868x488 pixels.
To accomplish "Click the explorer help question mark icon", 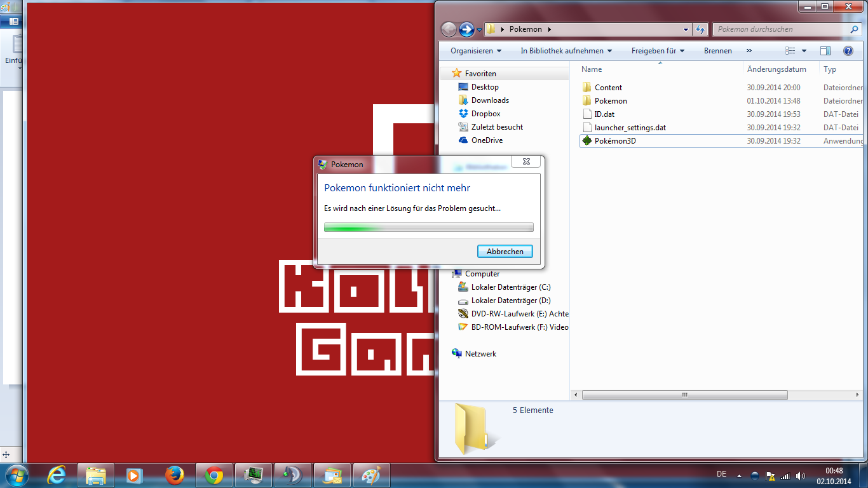I will pos(848,51).
